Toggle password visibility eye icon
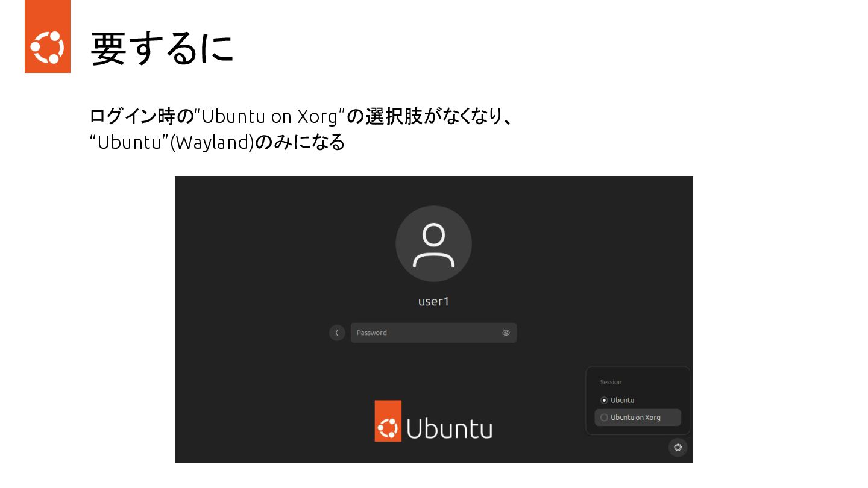868x488 pixels. click(x=506, y=333)
